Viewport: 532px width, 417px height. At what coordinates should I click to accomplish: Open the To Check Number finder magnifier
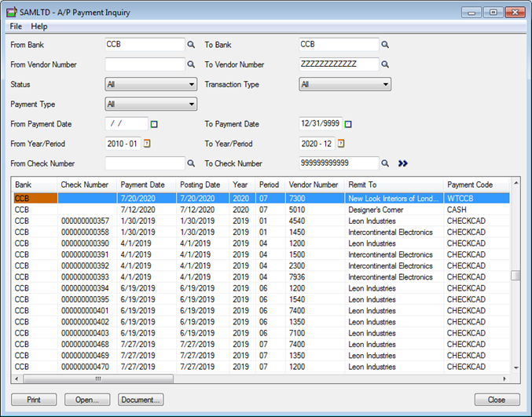(x=385, y=163)
